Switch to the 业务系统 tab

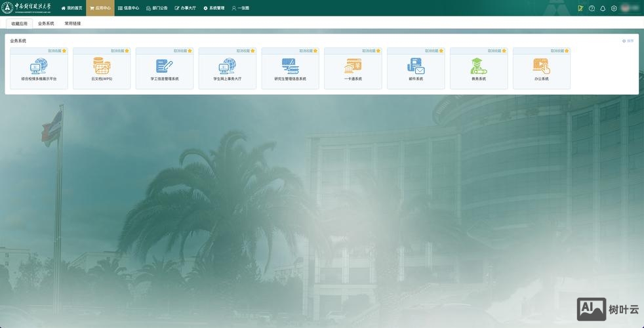coord(46,23)
